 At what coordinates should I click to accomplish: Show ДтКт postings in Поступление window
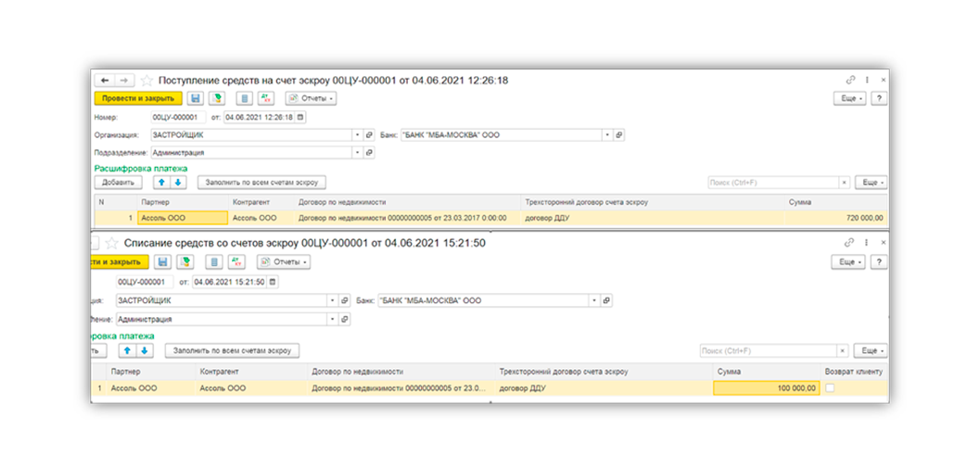pos(268,99)
